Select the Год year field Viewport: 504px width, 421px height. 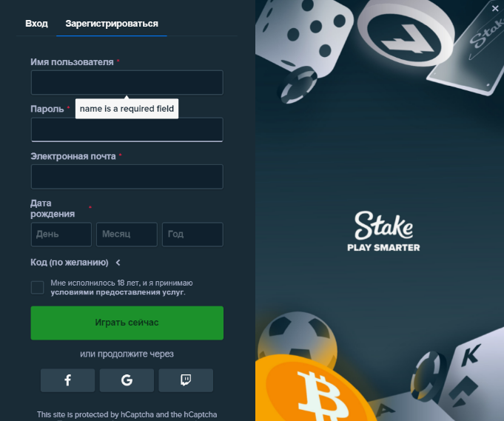point(192,235)
